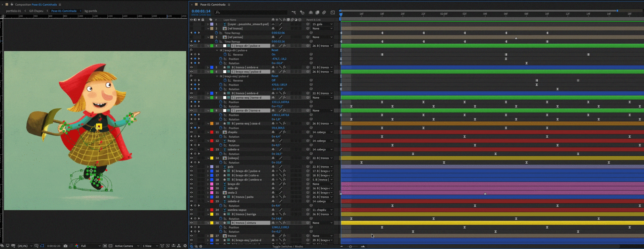
Task: Click fx switch on layer 19 braço-dir
Action: coord(284,184)
